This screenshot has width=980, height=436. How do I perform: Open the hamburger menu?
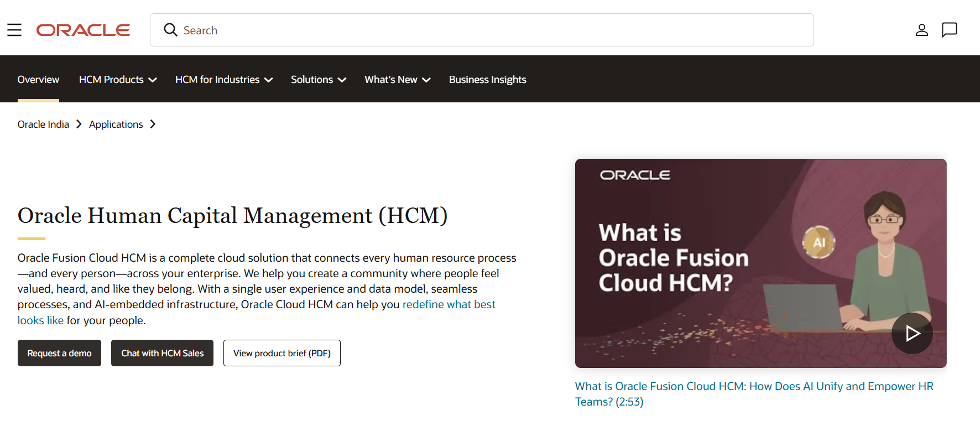14,30
